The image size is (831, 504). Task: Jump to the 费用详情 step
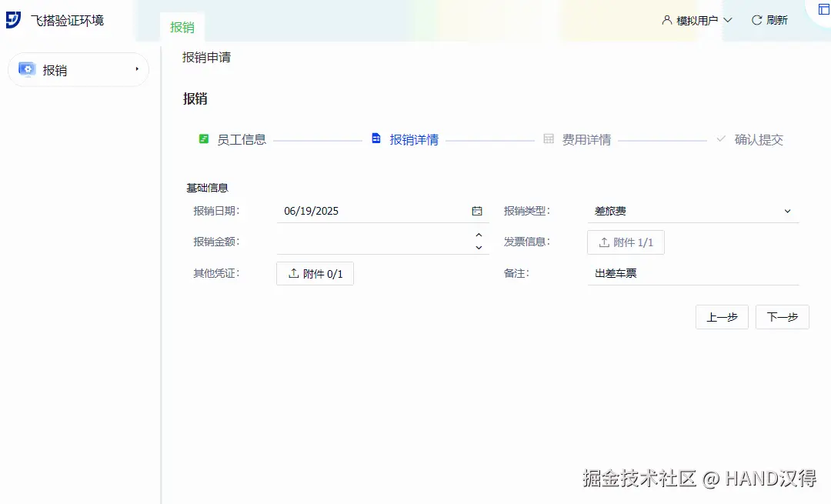click(577, 139)
